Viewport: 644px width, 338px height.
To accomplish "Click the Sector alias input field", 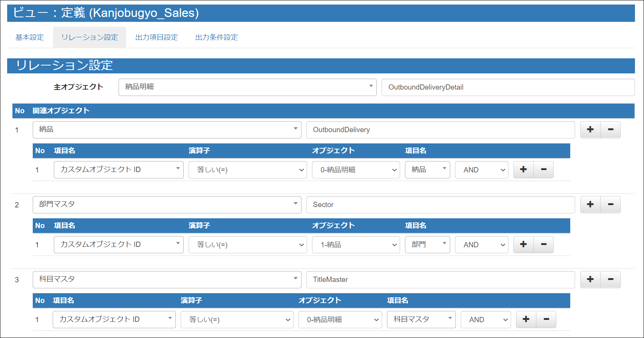I will 440,205.
